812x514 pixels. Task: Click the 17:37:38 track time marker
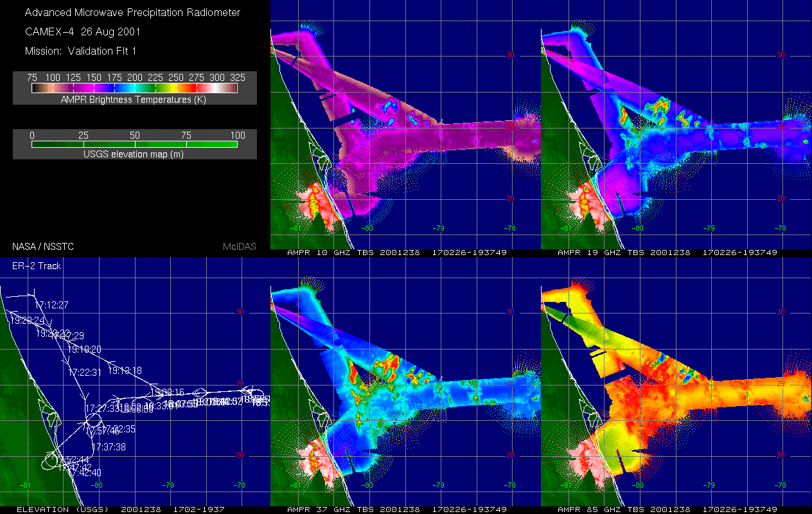(x=109, y=447)
